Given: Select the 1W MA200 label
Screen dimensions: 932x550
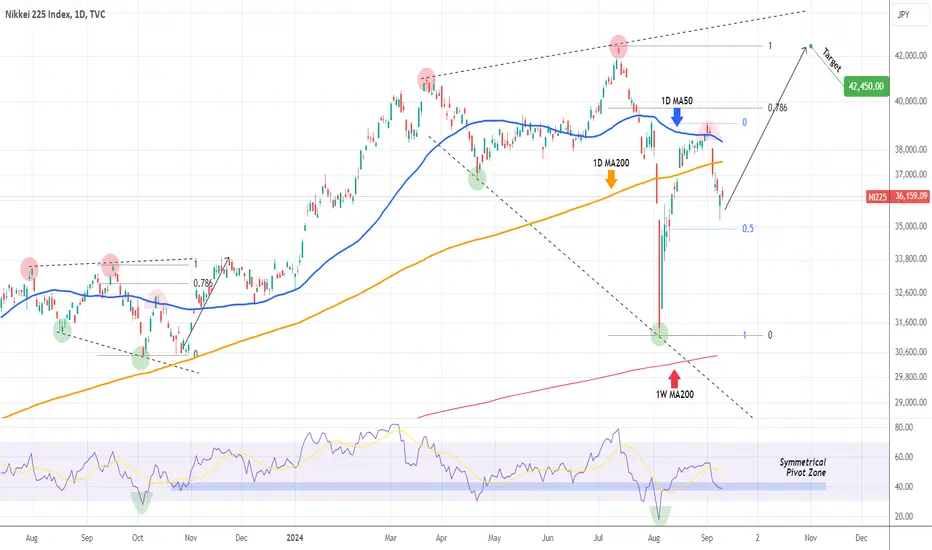Looking at the screenshot, I should coord(675,394).
